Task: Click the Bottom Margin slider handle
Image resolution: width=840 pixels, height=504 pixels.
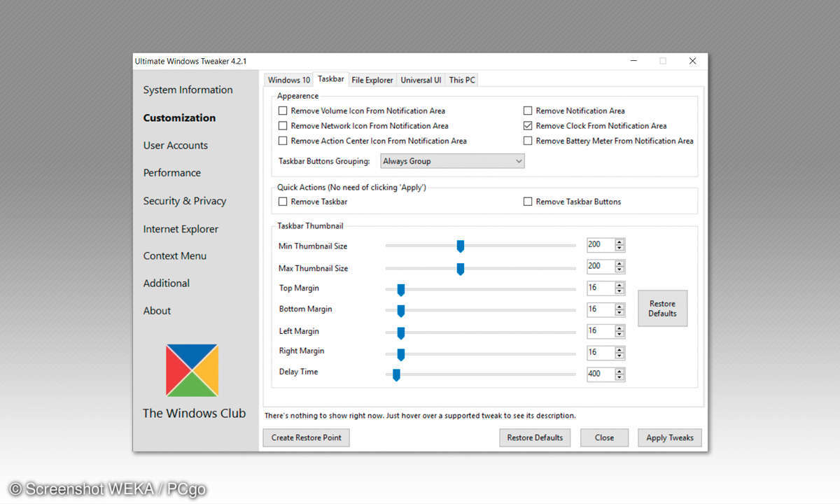Action: pyautogui.click(x=401, y=311)
